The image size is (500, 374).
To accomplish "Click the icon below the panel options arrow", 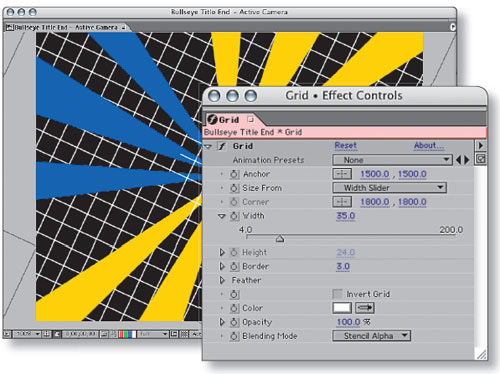I will [x=480, y=159].
